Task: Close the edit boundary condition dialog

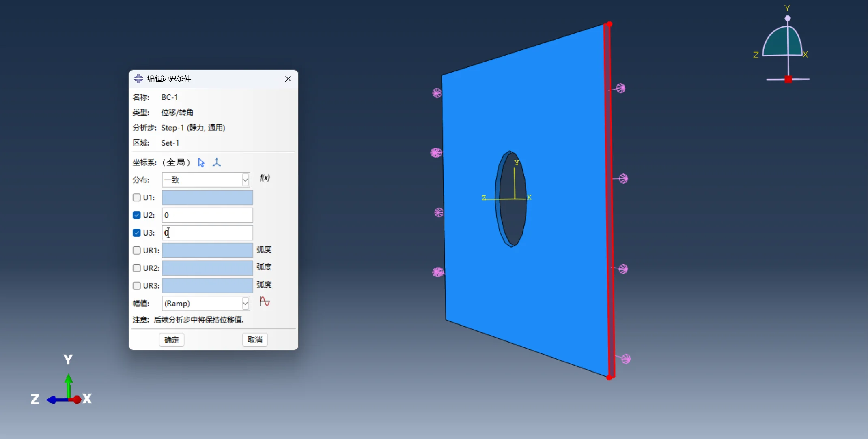Action: pyautogui.click(x=288, y=79)
